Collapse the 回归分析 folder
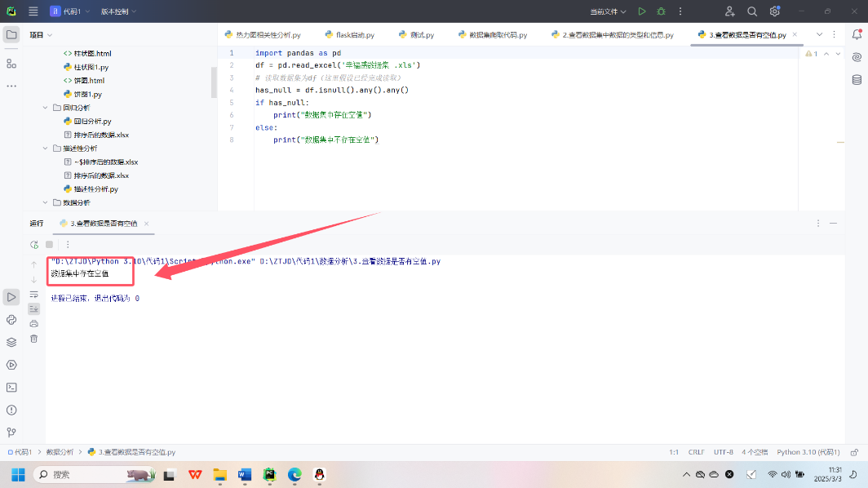The image size is (868, 488). (46, 108)
